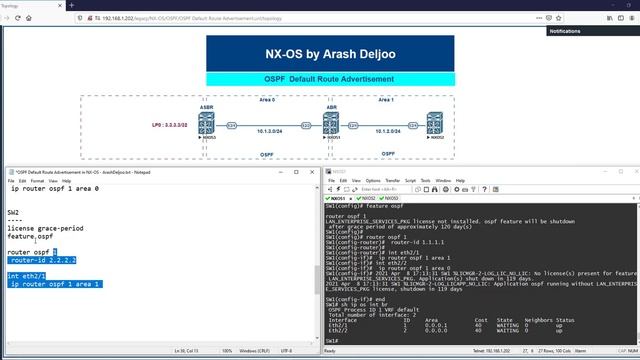Open the Help question mark icon

tap(484, 189)
